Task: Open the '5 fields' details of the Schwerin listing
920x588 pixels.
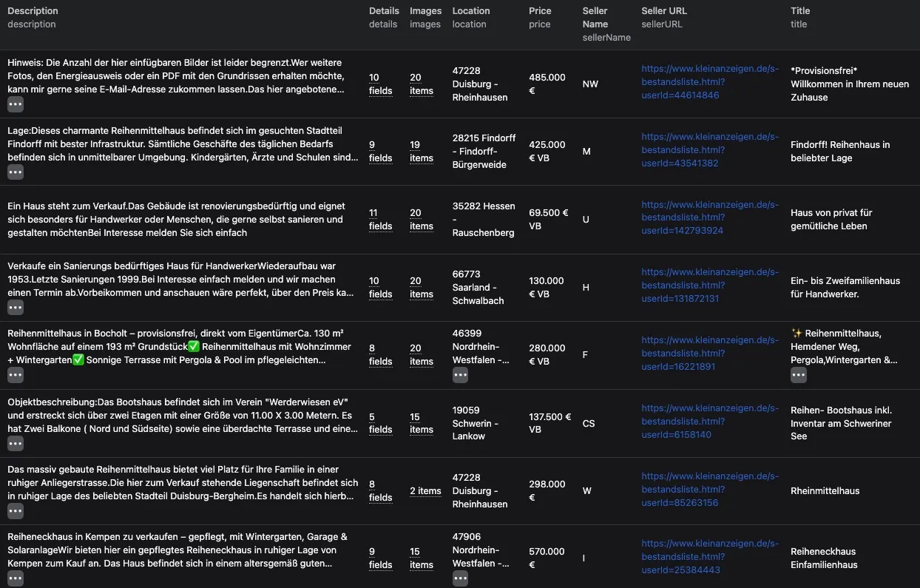Action: point(380,422)
